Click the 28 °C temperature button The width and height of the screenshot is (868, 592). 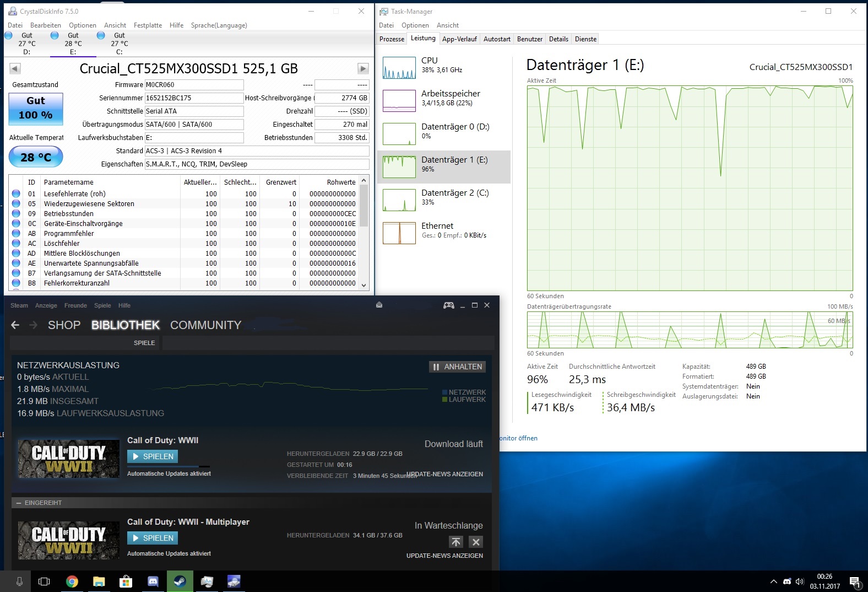[36, 157]
